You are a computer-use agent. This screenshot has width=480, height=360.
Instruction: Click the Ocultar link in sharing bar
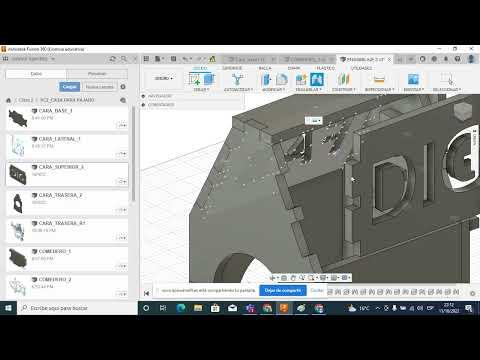(317, 290)
